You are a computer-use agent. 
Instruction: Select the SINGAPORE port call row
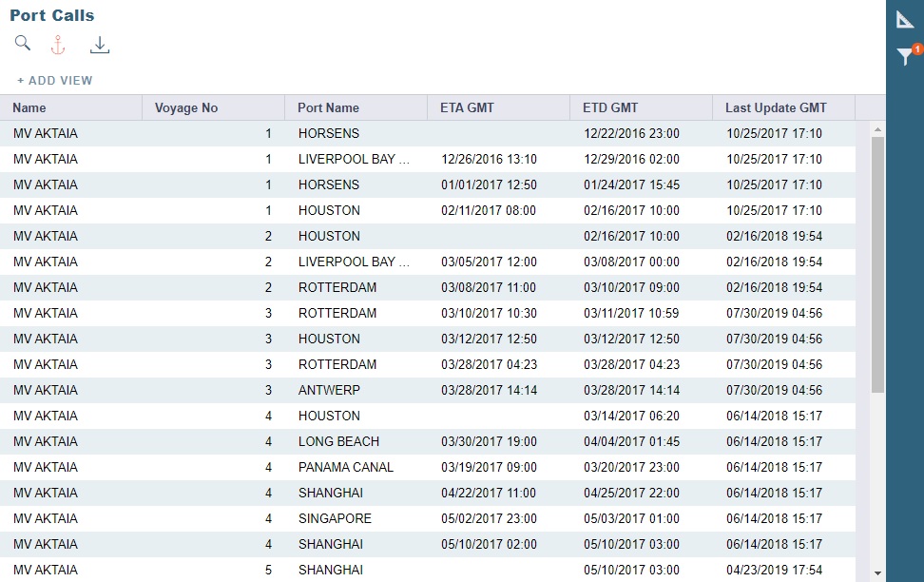(380, 518)
